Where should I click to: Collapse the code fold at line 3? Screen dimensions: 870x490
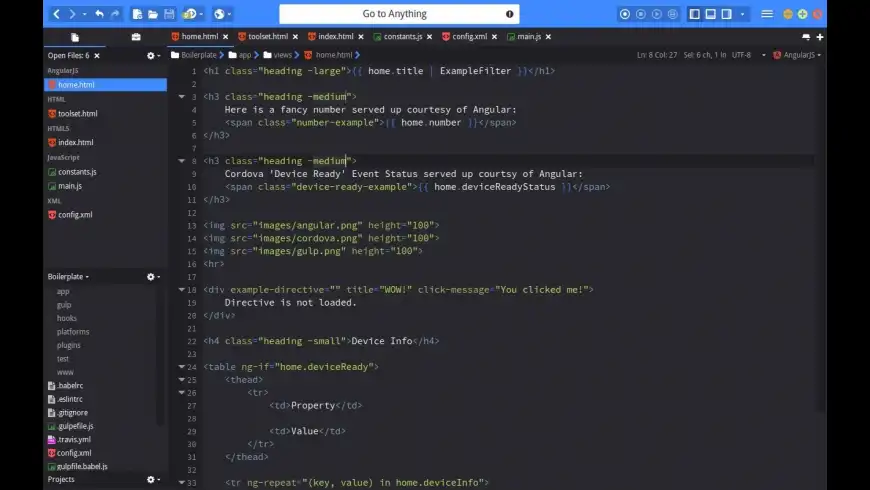click(x=181, y=97)
